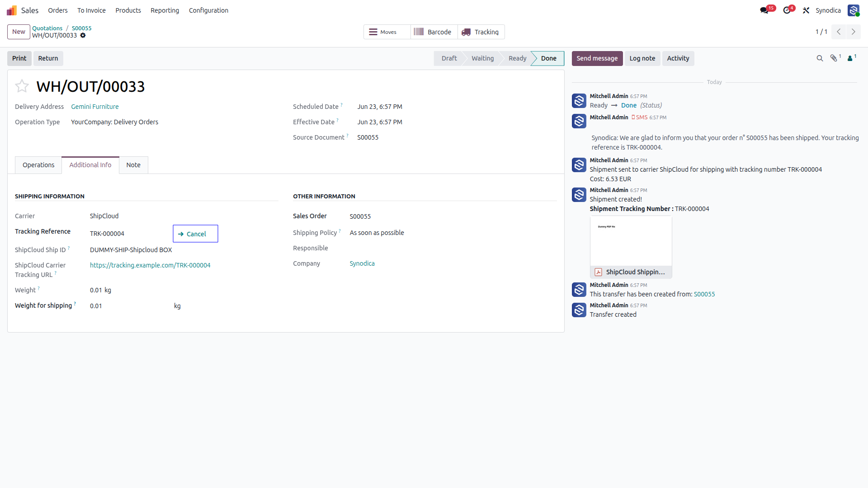Image resolution: width=868 pixels, height=488 pixels.
Task: Open the Synodica company switcher
Action: (x=828, y=10)
